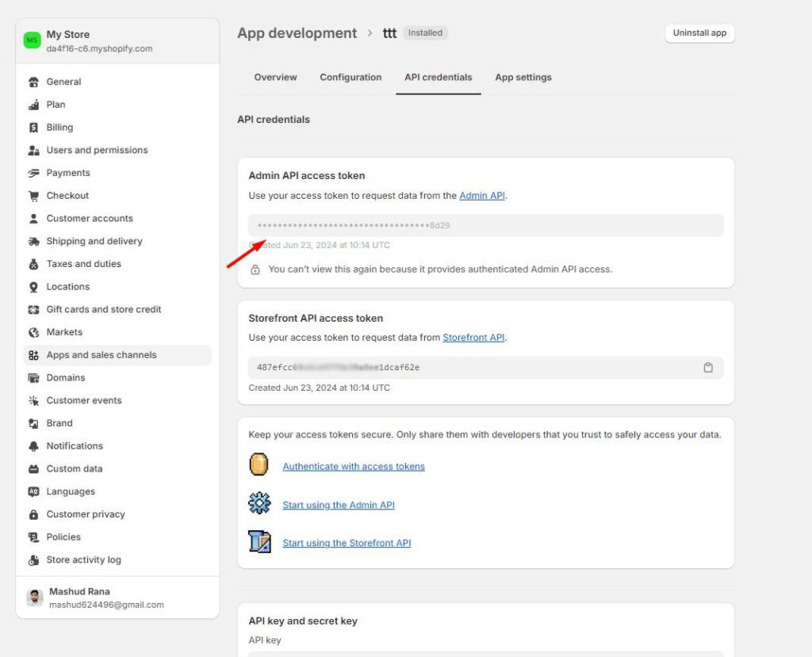Open the General settings label
Screen dimensions: 812x657
(63, 82)
